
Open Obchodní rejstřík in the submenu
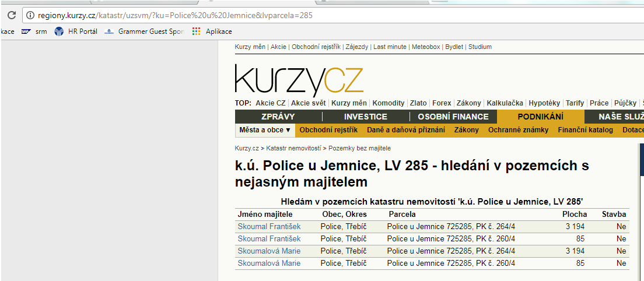click(x=328, y=130)
